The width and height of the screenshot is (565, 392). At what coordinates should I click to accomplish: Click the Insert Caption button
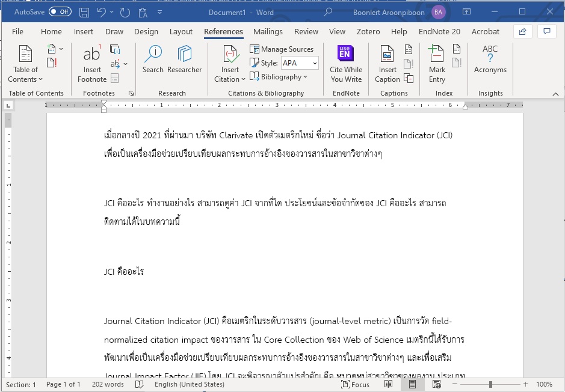(x=387, y=64)
